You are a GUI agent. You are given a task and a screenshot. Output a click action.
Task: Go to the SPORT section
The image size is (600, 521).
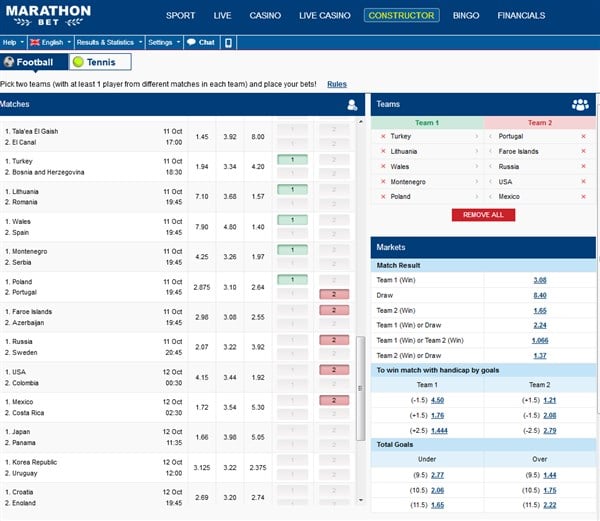[180, 16]
